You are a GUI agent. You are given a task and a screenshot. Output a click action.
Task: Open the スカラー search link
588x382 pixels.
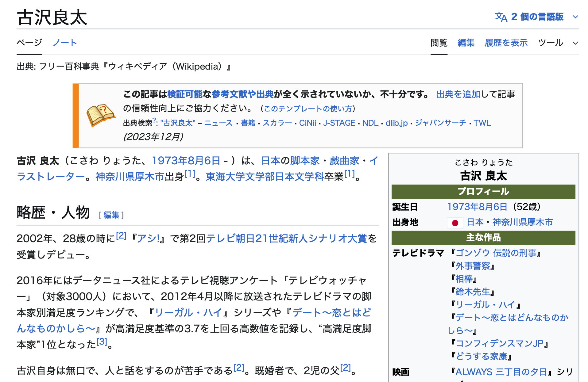[277, 123]
